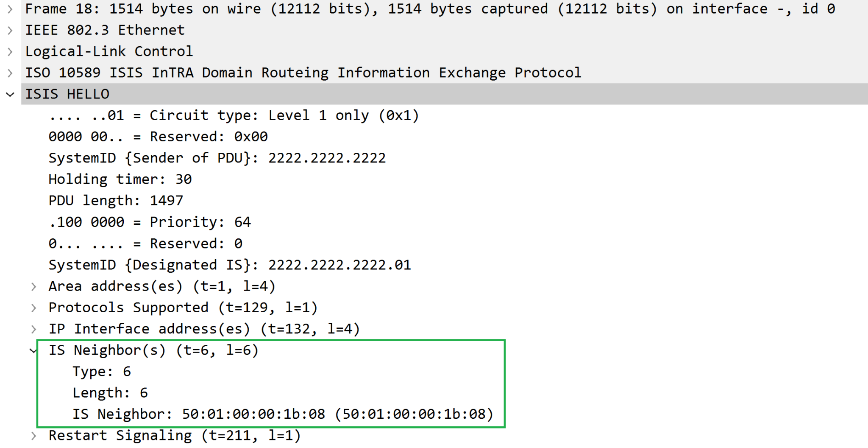The image size is (868, 448).
Task: Select the Priority 64 field
Action: (x=150, y=221)
